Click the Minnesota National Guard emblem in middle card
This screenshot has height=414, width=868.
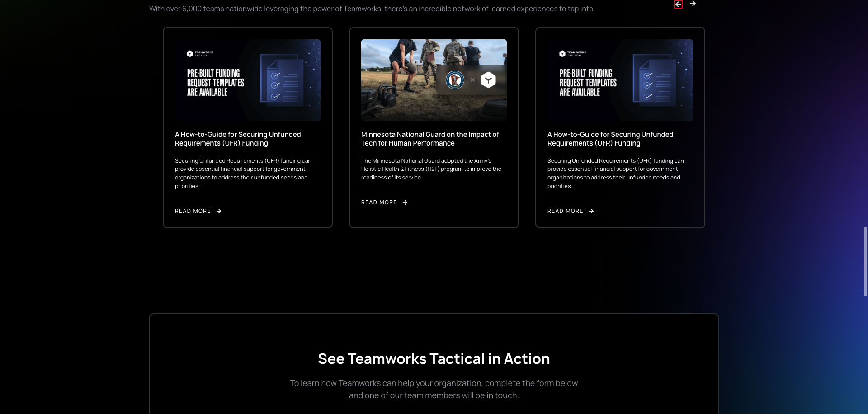click(455, 80)
